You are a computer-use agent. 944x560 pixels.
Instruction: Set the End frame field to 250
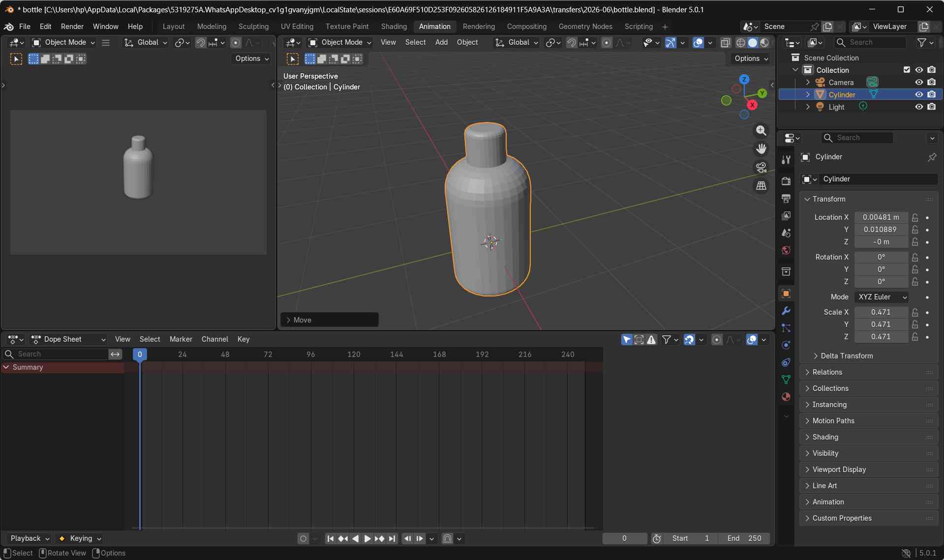[x=744, y=538]
